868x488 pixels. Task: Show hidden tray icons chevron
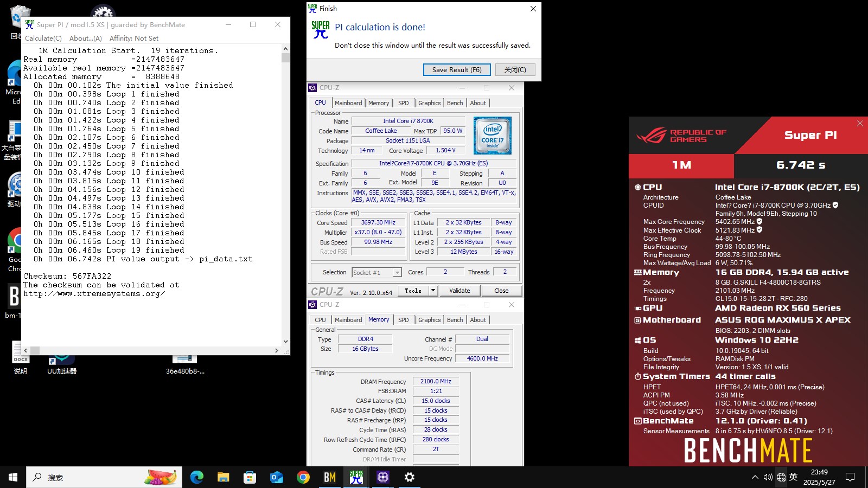(x=755, y=477)
